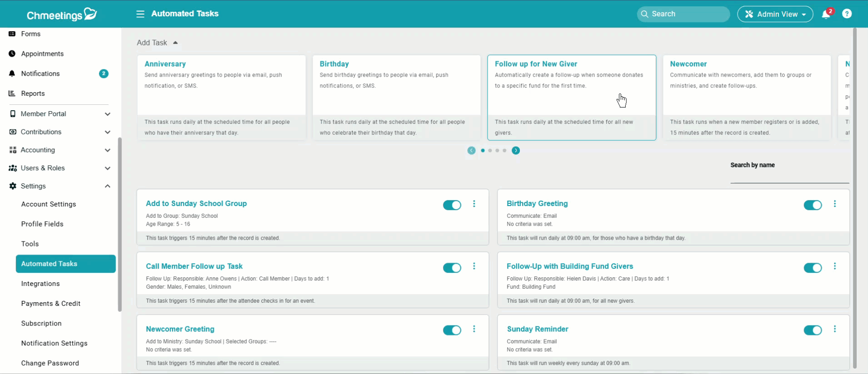Open kebab menu for Sunday Reminder task
This screenshot has width=868, height=374.
[834, 329]
